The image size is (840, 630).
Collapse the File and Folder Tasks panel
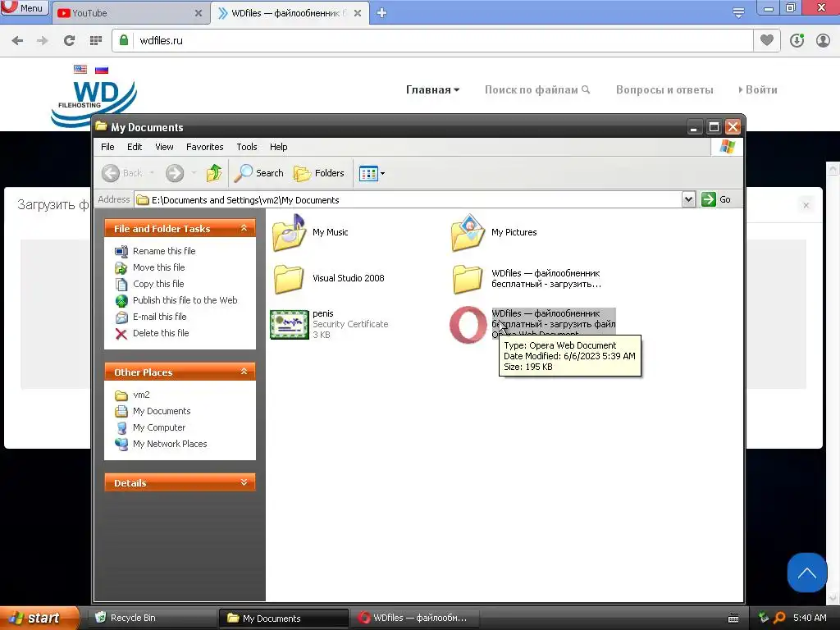(244, 228)
